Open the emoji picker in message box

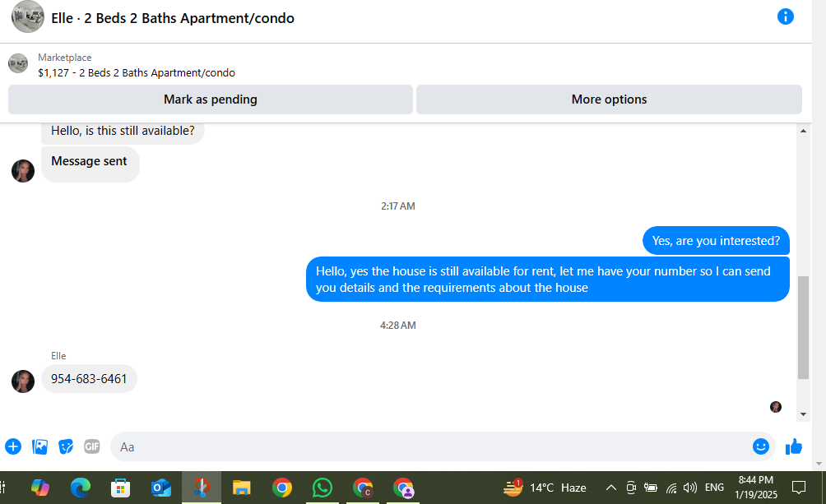(x=760, y=446)
